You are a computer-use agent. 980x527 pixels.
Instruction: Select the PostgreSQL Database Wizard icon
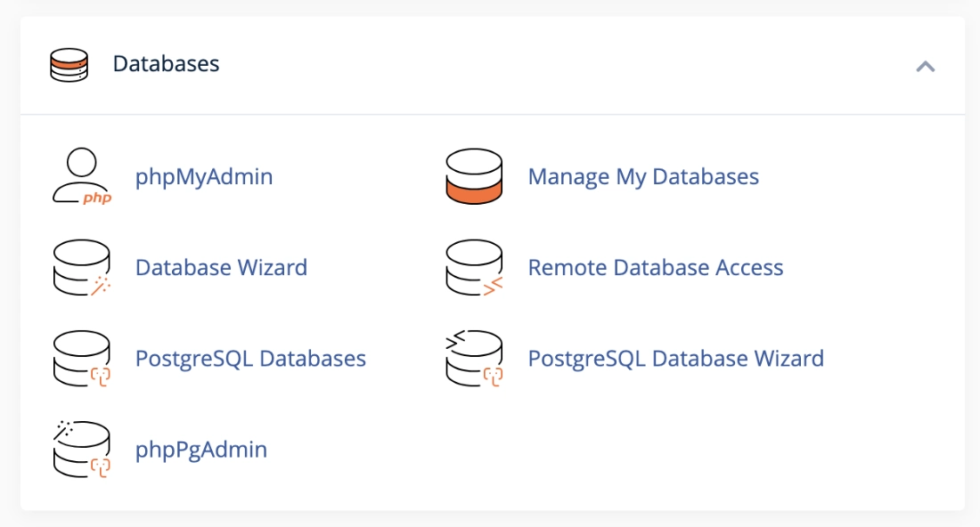pyautogui.click(x=474, y=358)
